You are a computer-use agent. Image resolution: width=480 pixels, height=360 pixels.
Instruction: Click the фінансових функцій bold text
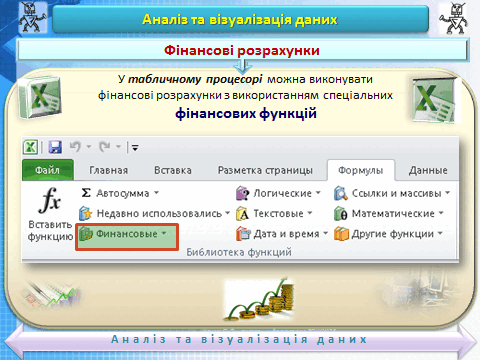coord(246,114)
